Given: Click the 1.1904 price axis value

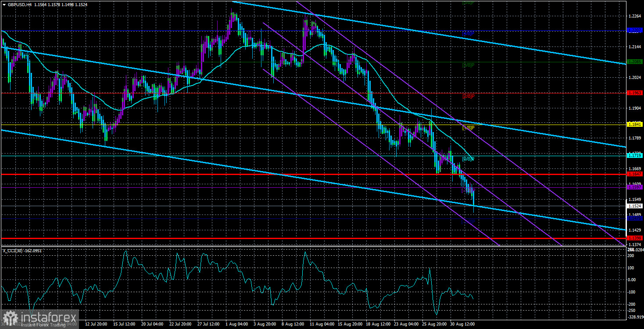Looking at the screenshot, I should tap(635, 108).
